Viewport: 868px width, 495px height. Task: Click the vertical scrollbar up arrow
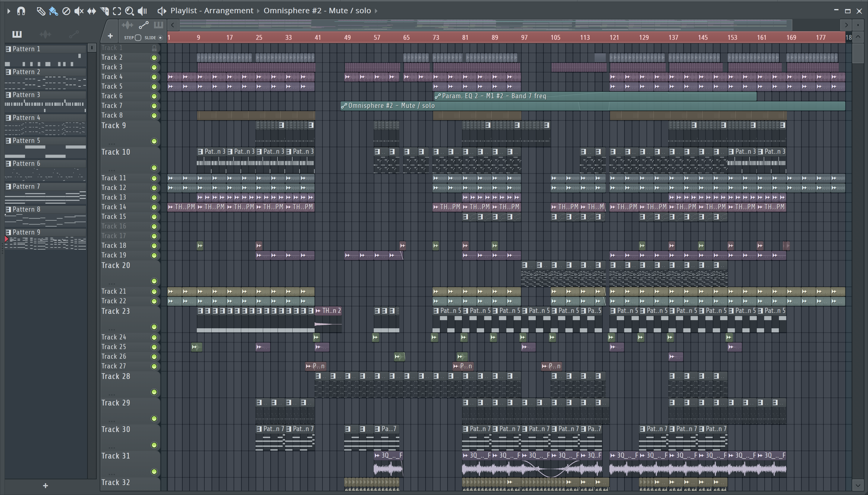858,37
